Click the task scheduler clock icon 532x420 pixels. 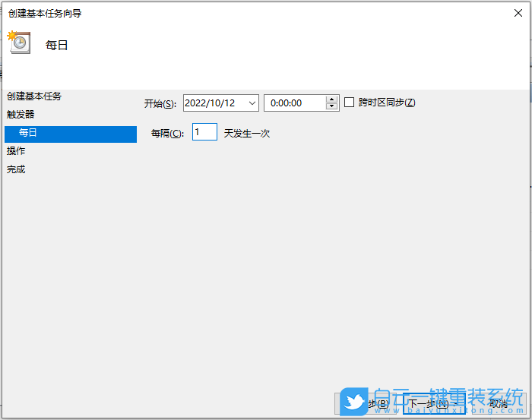[19, 42]
